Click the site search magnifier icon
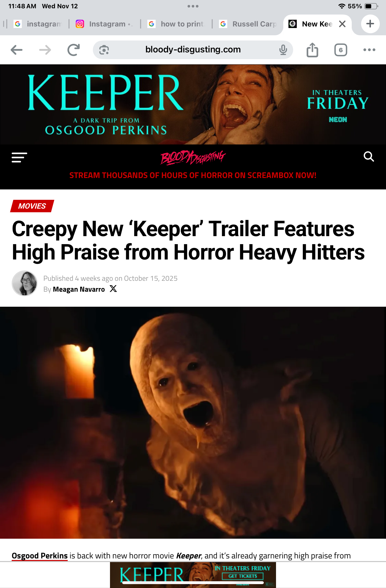Viewport: 386px width, 588px height. pos(369,156)
